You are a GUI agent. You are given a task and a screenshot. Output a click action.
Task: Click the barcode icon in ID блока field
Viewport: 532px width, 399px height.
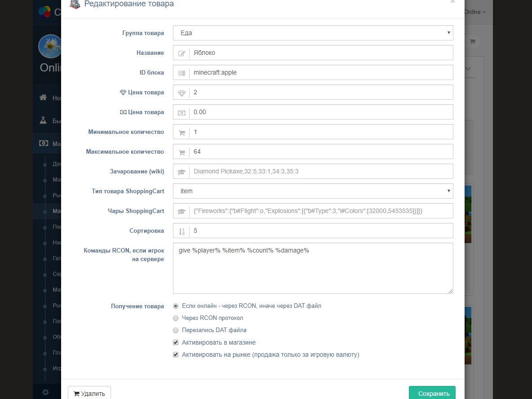point(182,73)
